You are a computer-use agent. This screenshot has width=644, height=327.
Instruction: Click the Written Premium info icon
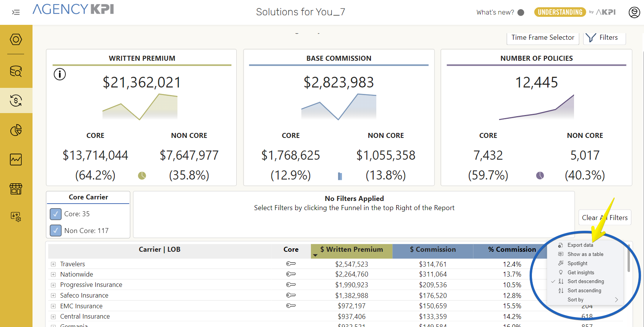[x=60, y=74]
